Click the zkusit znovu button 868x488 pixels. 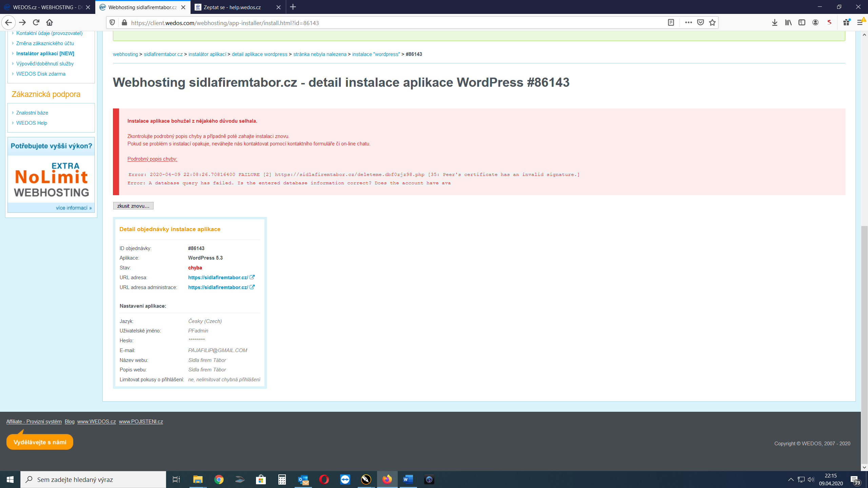(x=133, y=206)
